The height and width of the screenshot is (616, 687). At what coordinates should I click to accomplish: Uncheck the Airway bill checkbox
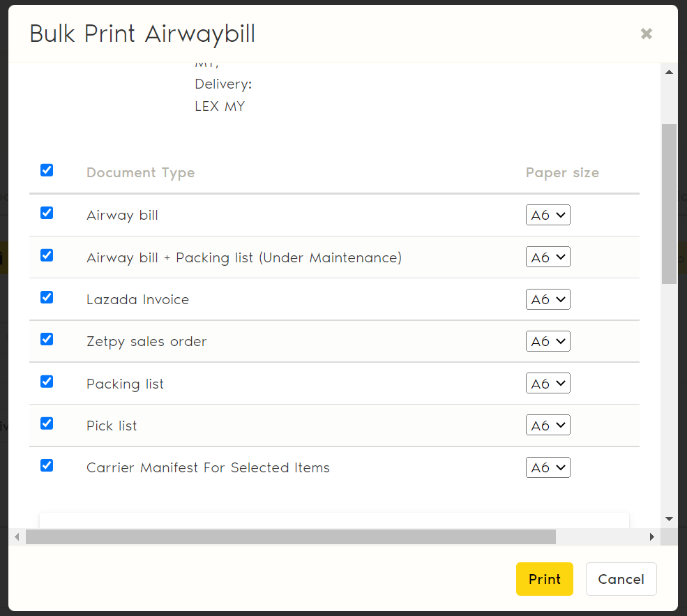pos(47,213)
